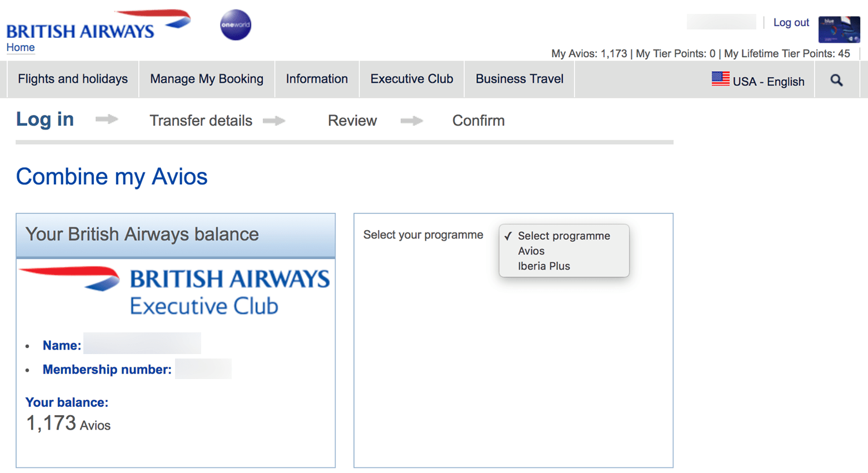Screen dimensions: 868x473
Task: Click the Log in breadcrumb step
Action: (x=44, y=119)
